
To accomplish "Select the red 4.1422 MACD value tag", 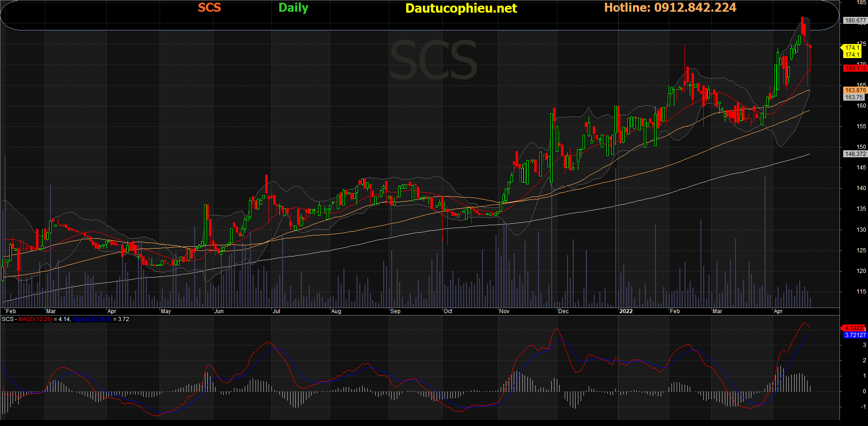I will point(854,328).
